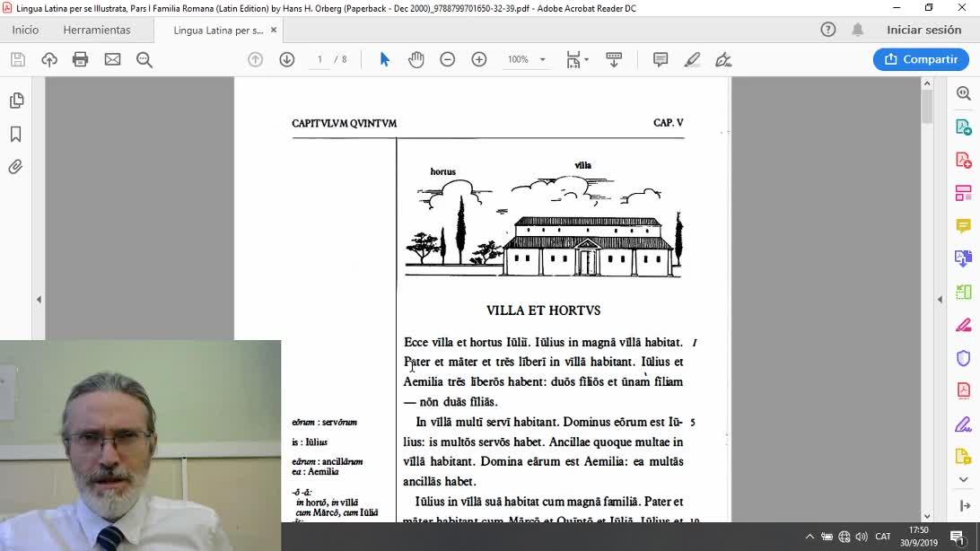Click the Compartir button

(921, 59)
